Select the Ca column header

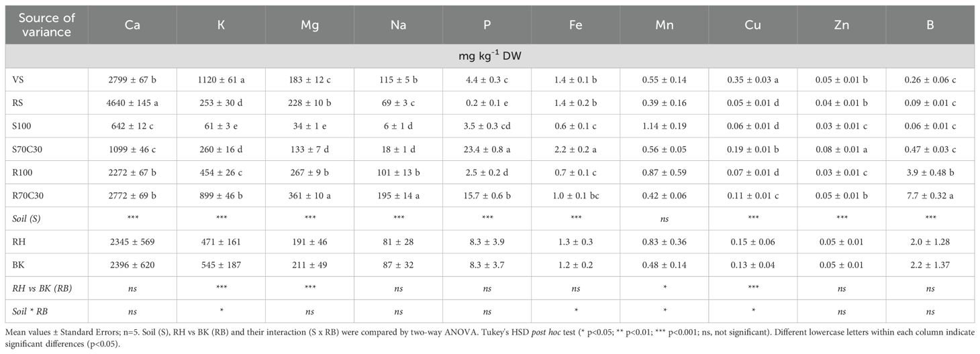(132, 24)
